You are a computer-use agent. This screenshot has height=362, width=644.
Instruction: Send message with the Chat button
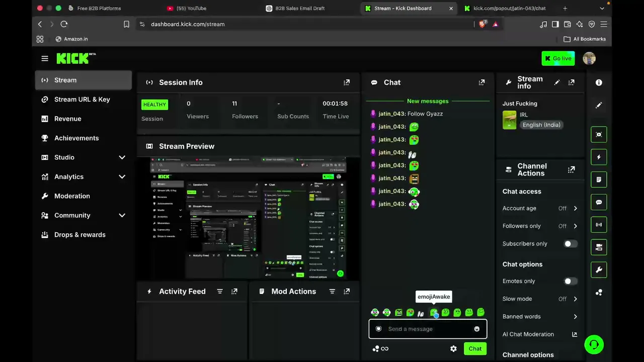(475, 349)
